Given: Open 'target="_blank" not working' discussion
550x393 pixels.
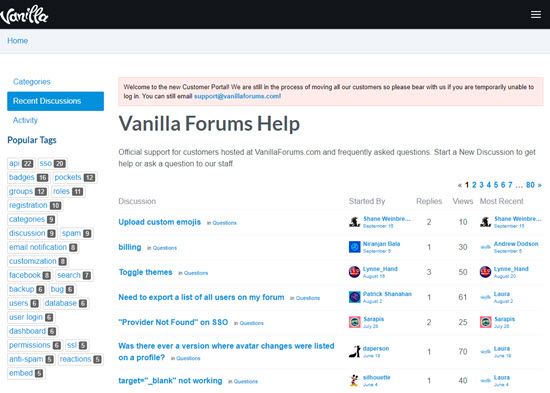Looking at the screenshot, I should tap(170, 381).
